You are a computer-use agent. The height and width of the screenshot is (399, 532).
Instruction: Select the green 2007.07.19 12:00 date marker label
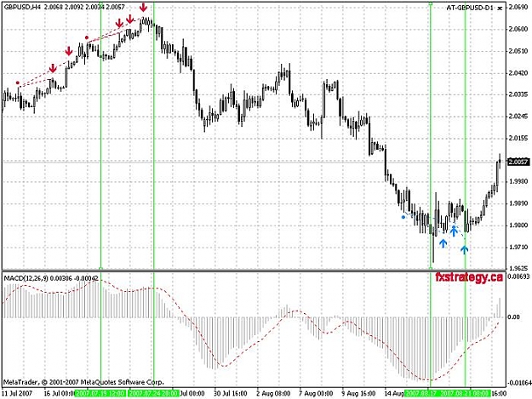(100, 394)
